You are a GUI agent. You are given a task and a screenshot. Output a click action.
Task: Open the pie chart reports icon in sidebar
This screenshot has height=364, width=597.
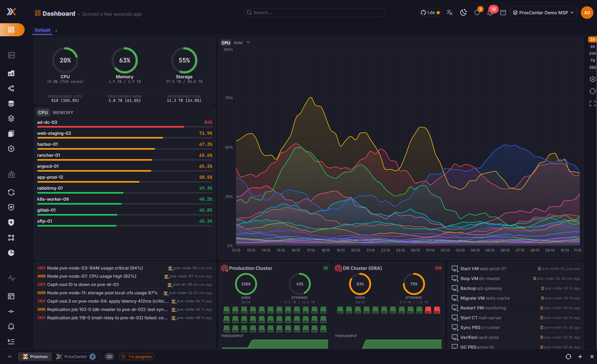point(11,252)
